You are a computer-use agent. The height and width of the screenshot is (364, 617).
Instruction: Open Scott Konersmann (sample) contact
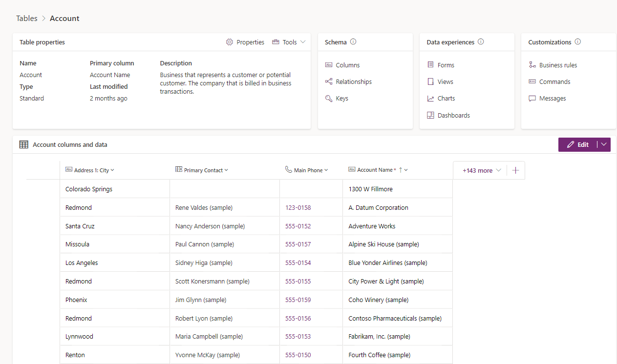[x=213, y=281]
